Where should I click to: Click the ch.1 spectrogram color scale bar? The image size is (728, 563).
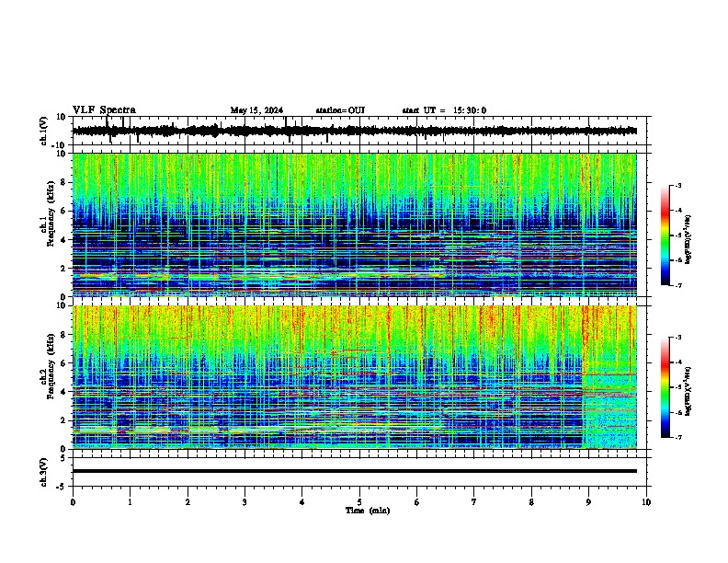tap(665, 236)
